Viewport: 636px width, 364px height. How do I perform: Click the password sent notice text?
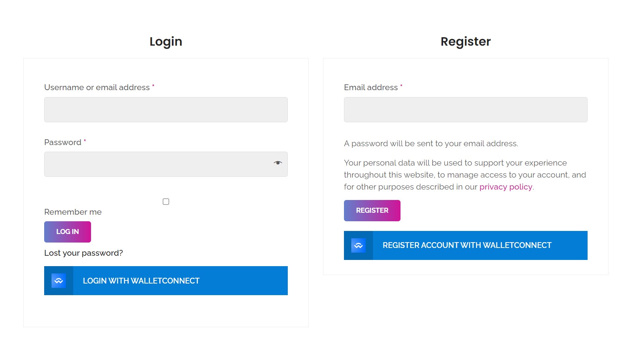click(x=432, y=144)
